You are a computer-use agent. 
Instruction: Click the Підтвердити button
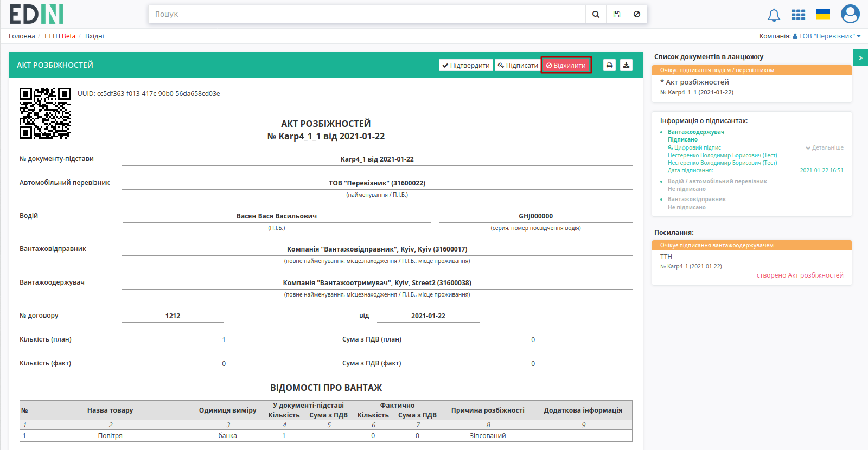(466, 65)
